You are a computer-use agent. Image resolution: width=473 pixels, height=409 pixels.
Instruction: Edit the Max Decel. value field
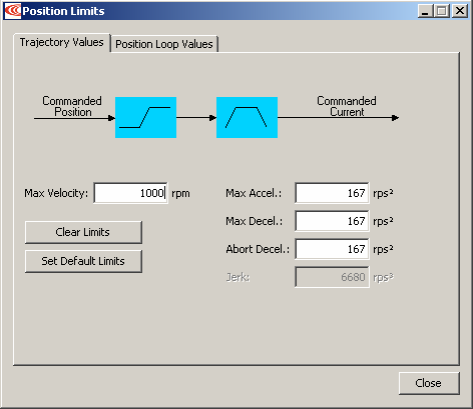coord(332,221)
